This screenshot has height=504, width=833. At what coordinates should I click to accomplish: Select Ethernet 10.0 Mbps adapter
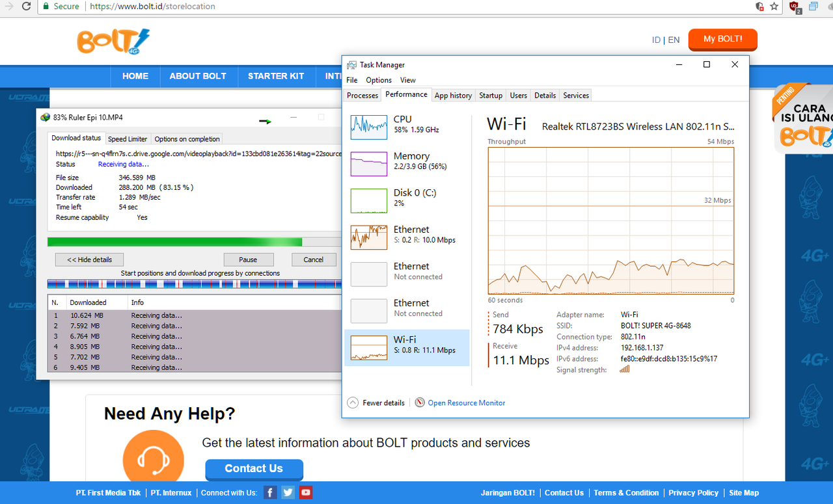(407, 237)
